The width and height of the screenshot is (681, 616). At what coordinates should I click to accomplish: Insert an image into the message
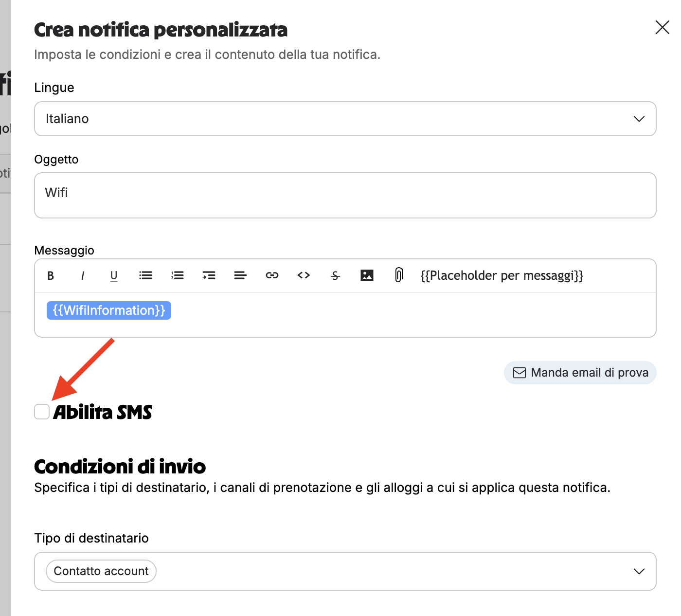tap(367, 275)
